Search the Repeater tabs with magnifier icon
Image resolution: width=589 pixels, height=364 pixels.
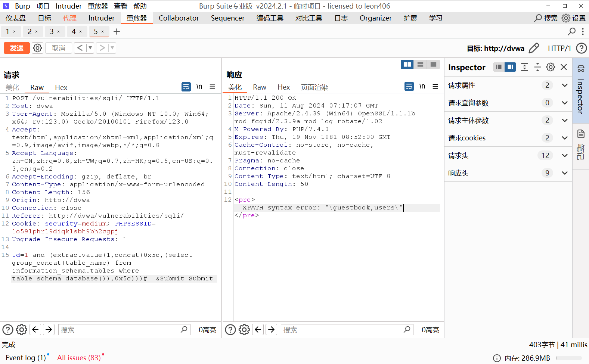point(571,31)
